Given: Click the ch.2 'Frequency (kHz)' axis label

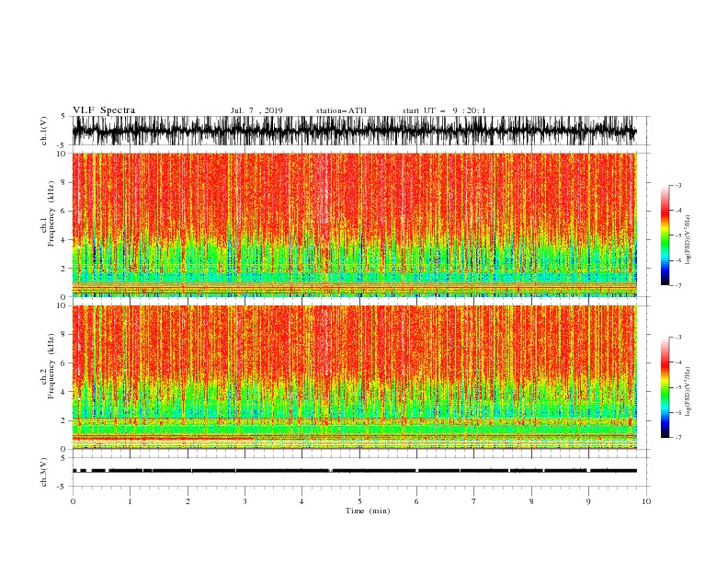Looking at the screenshot, I should [51, 365].
